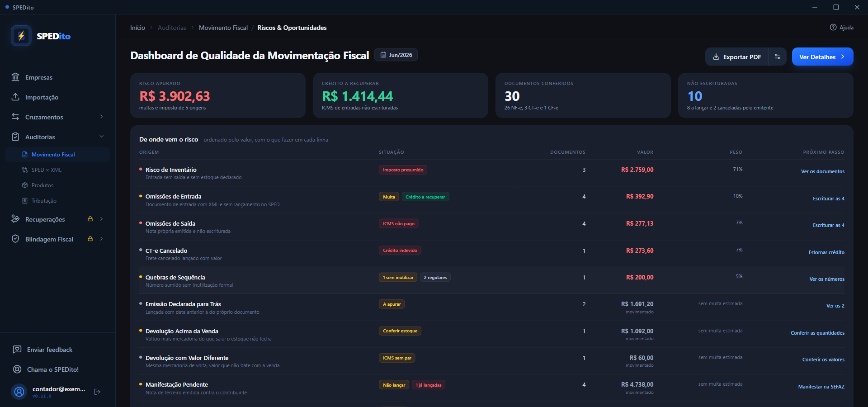Click the Crédito a recuperar badge
This screenshot has height=407, width=868.
[x=425, y=197]
